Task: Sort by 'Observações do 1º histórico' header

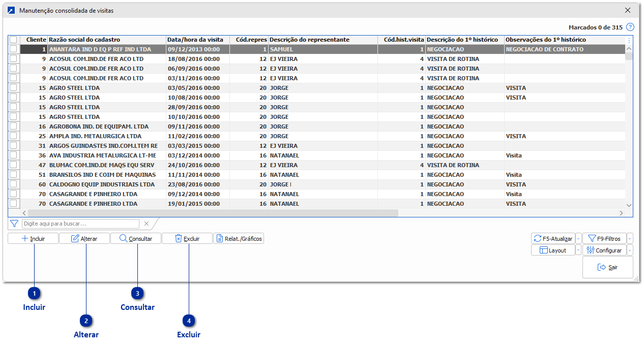Action: point(565,40)
